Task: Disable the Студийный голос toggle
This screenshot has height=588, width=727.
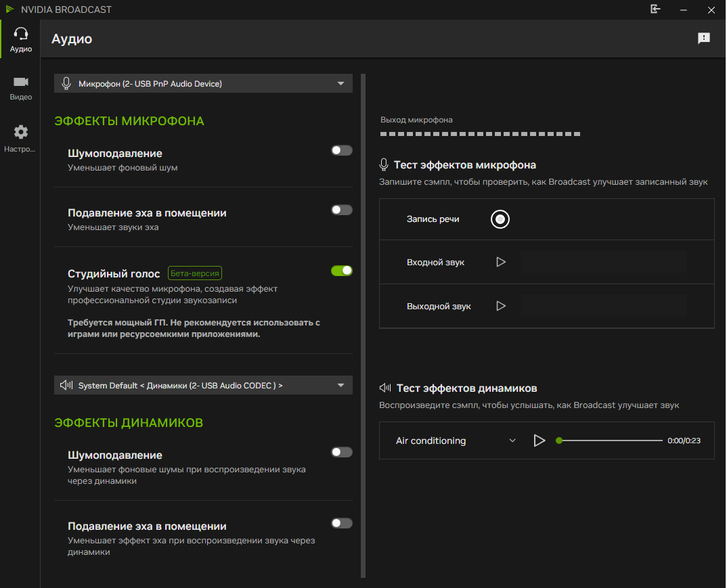Action: (342, 271)
